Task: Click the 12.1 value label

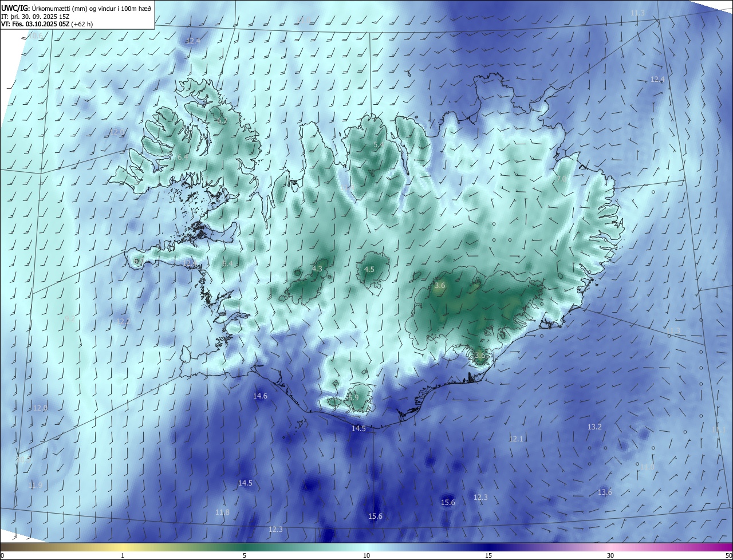Action: click(x=516, y=439)
